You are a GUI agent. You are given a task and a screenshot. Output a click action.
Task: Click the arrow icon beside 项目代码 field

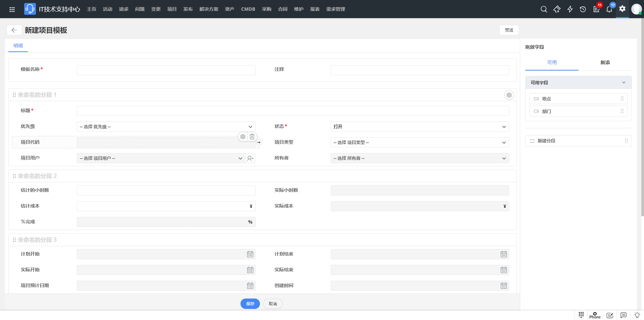pyautogui.click(x=259, y=142)
